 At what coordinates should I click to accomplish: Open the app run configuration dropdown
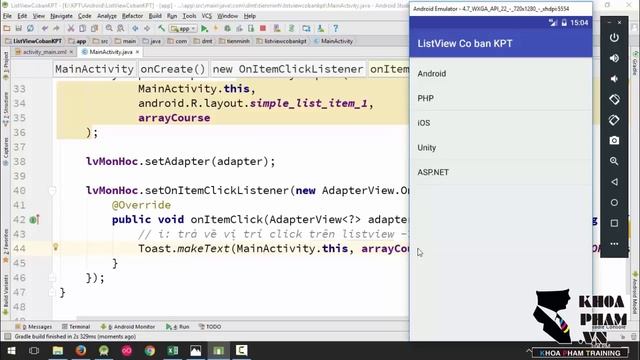tap(183, 29)
